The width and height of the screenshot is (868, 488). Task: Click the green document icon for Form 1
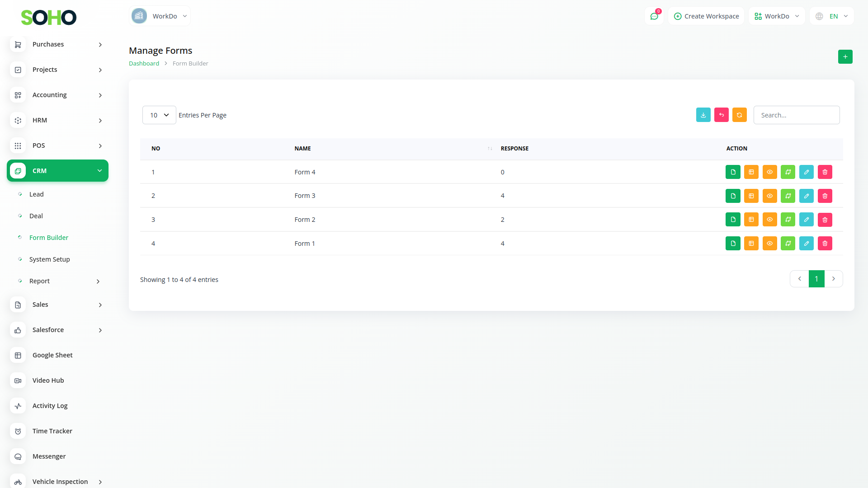point(733,244)
